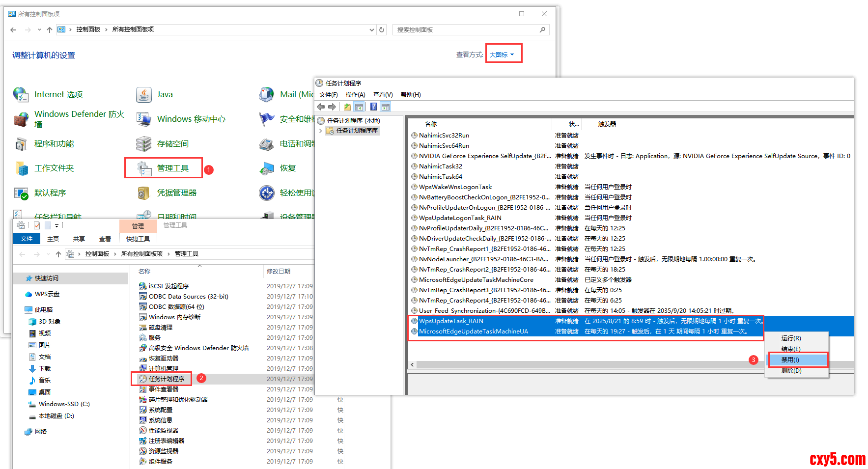Click the Internet 选项 icon
Image resolution: width=868 pixels, height=469 pixels.
[21, 94]
